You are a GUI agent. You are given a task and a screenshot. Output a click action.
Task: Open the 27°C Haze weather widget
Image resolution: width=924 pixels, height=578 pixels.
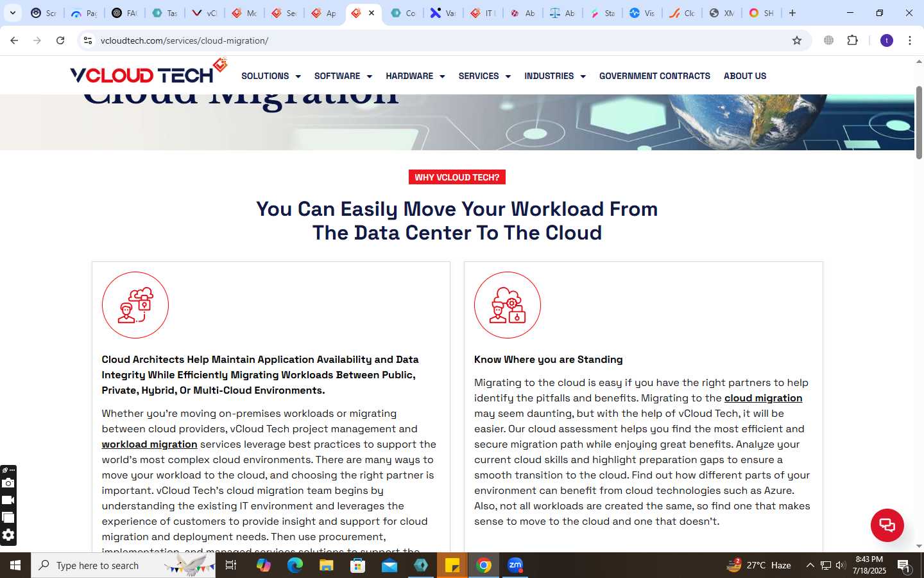tap(758, 565)
